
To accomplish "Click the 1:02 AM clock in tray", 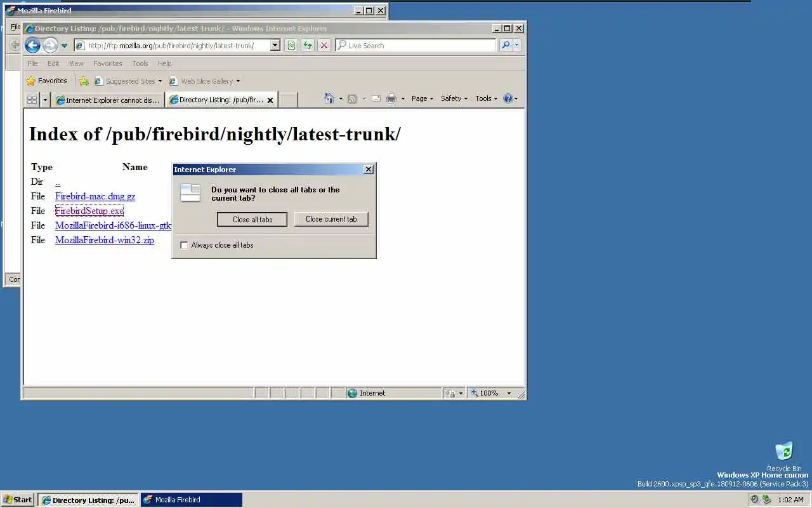I will (x=790, y=500).
